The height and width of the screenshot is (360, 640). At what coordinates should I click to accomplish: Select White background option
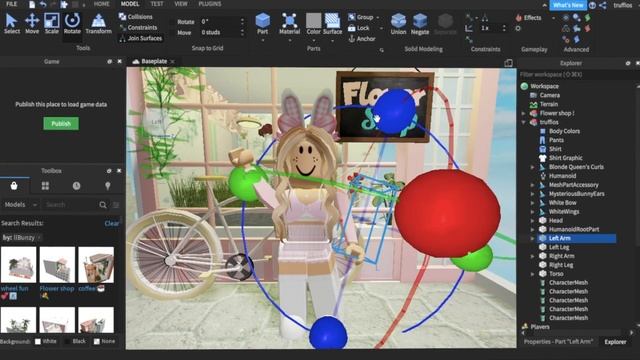coord(45,341)
